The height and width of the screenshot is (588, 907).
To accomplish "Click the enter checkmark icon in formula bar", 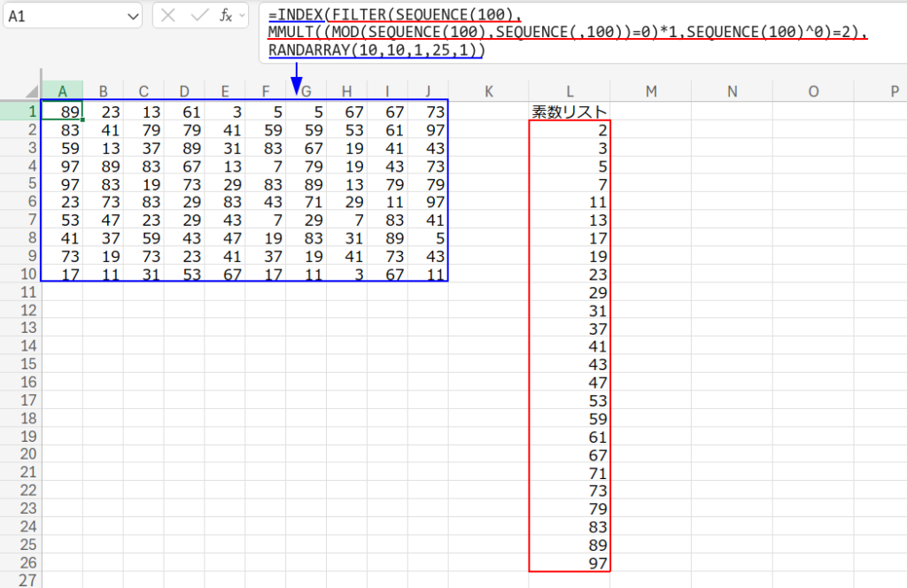I will coord(198,15).
